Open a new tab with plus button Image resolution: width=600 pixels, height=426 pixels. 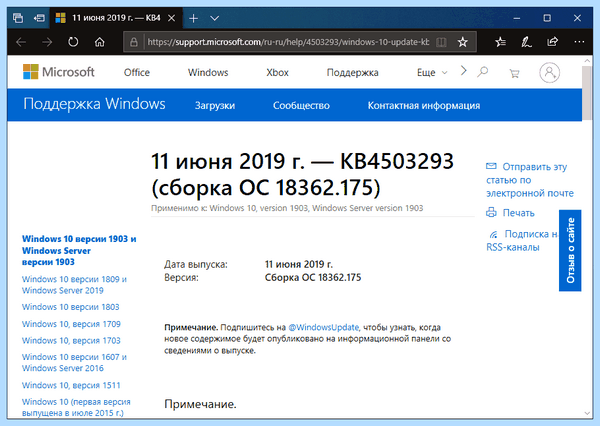coord(194,18)
